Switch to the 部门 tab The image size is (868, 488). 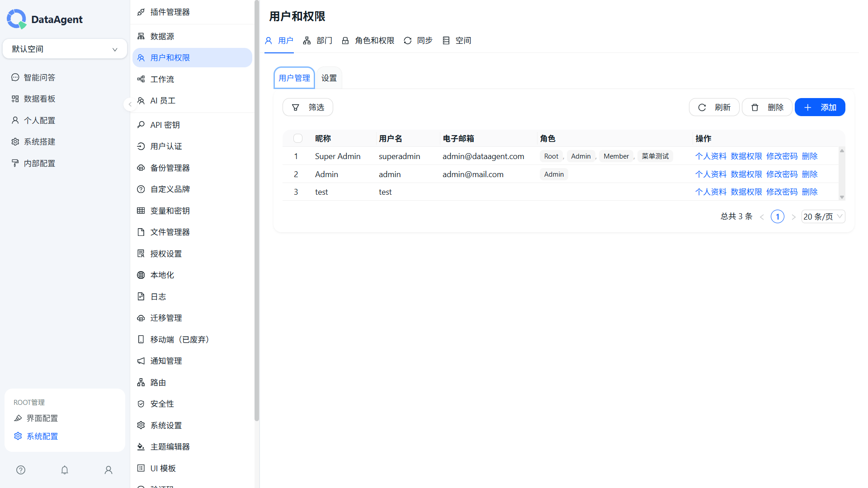[317, 41]
